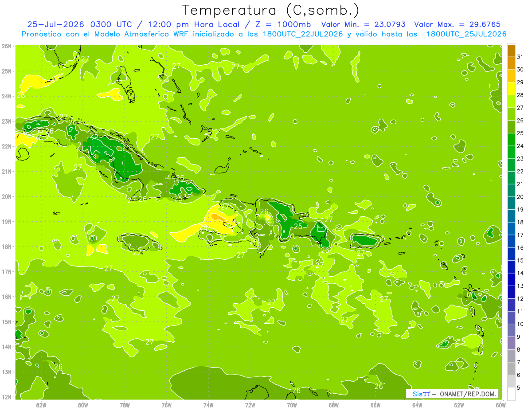Viewport: 532px width, 411px height.
Task: Click the "78W" longitude axis label
Action: 125,405
